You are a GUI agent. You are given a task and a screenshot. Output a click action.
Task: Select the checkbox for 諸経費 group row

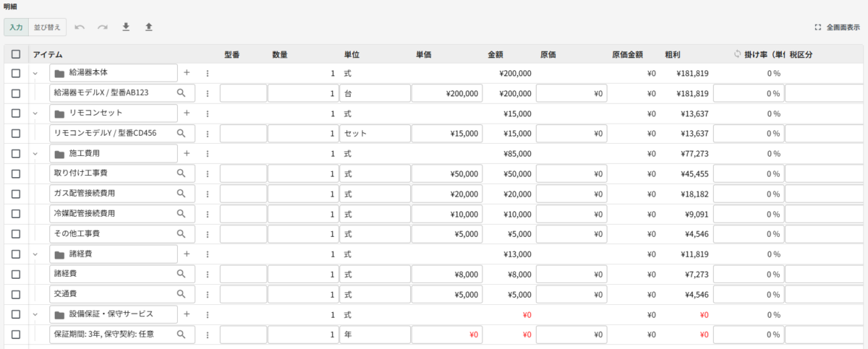[x=16, y=254]
